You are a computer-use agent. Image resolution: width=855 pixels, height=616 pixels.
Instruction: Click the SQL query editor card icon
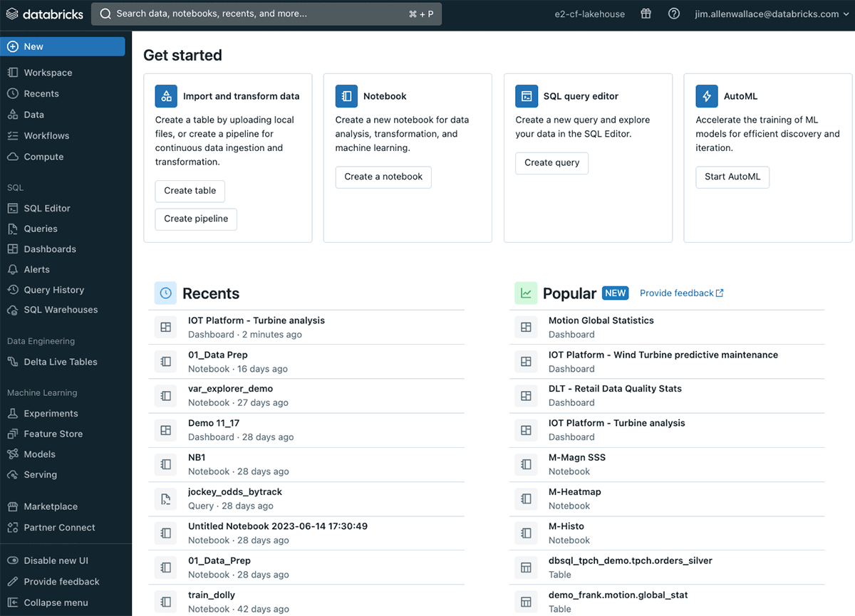click(x=527, y=96)
